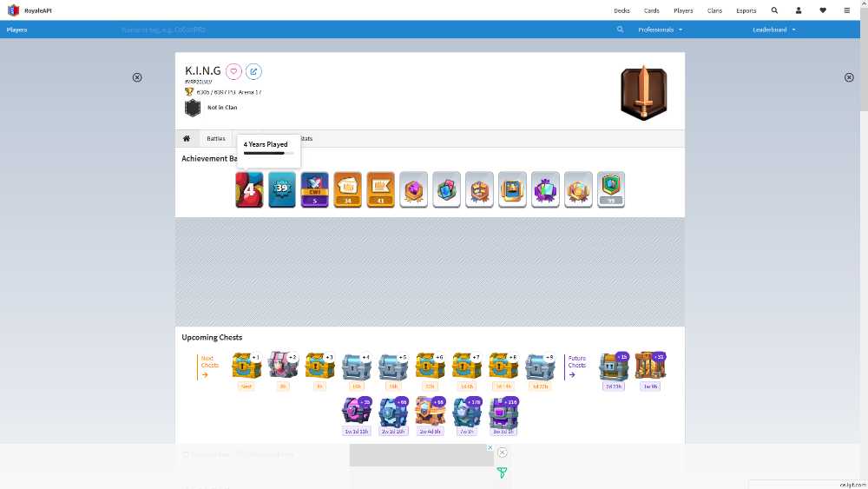Open Players in the top navigation
The height and width of the screenshot is (489, 868).
(x=683, y=10)
